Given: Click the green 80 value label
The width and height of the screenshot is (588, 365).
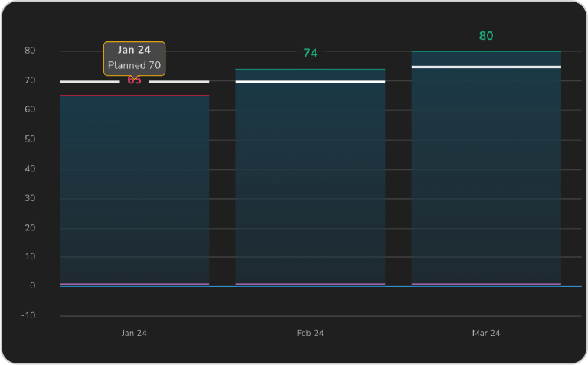Looking at the screenshot, I should coord(486,36).
